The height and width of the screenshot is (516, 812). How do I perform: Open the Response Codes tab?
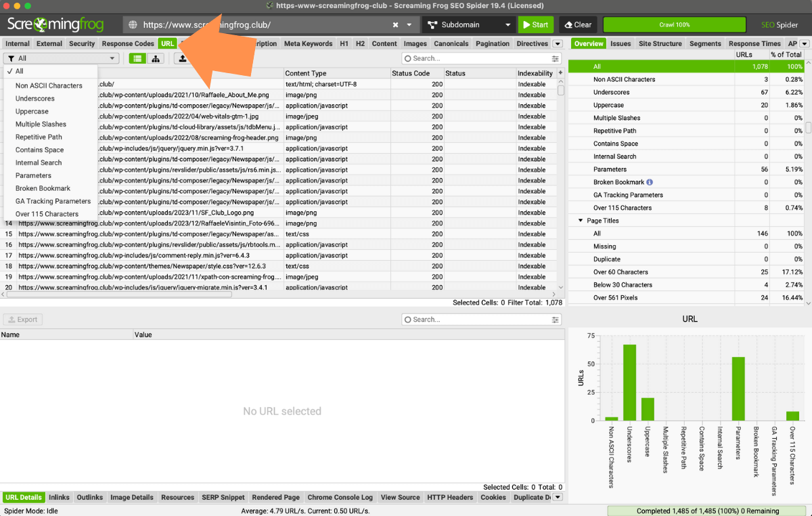coord(128,44)
